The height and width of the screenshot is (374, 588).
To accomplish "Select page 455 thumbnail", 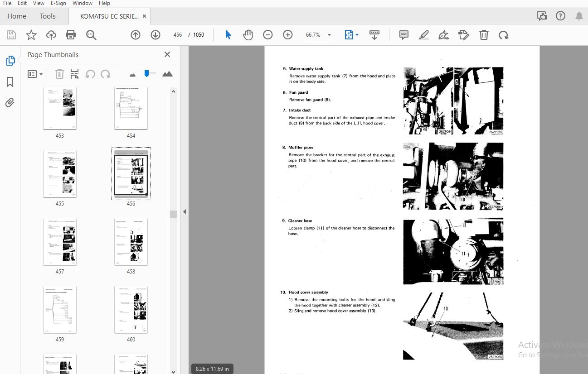I will click(60, 174).
